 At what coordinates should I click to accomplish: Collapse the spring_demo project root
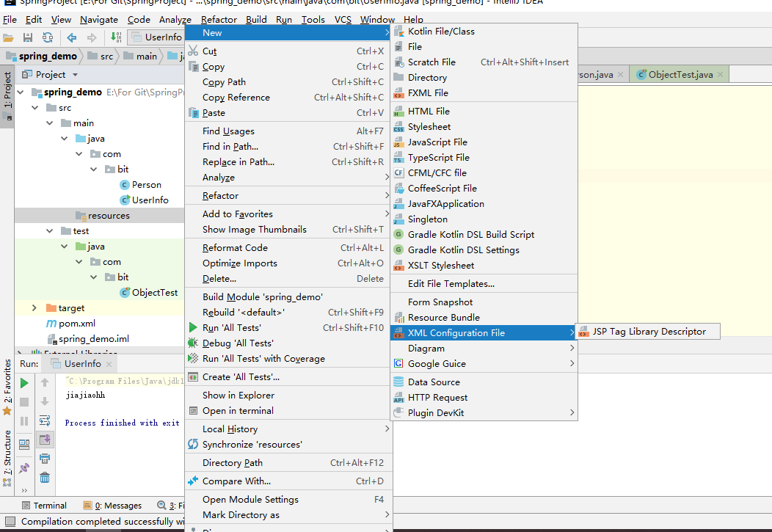pos(21,92)
